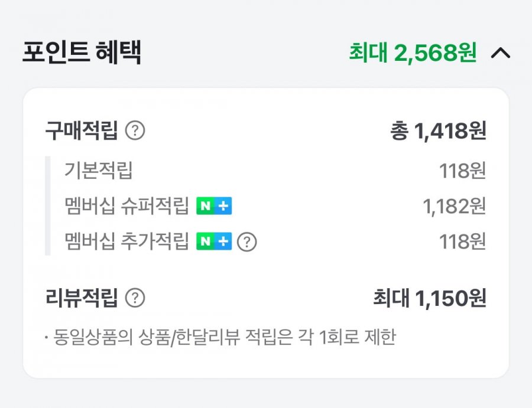Click the vertical gray bar beside sub-items
The image size is (532, 408).
(47, 205)
